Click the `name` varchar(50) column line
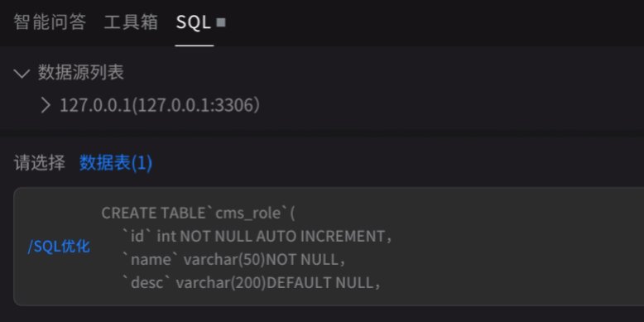The image size is (644, 322). coord(234,260)
